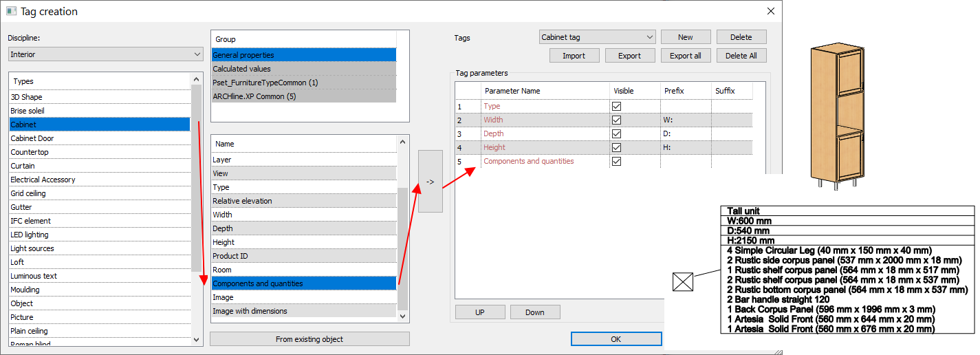This screenshot has height=355, width=980.
Task: Select 3D Shape type
Action: click(x=99, y=97)
